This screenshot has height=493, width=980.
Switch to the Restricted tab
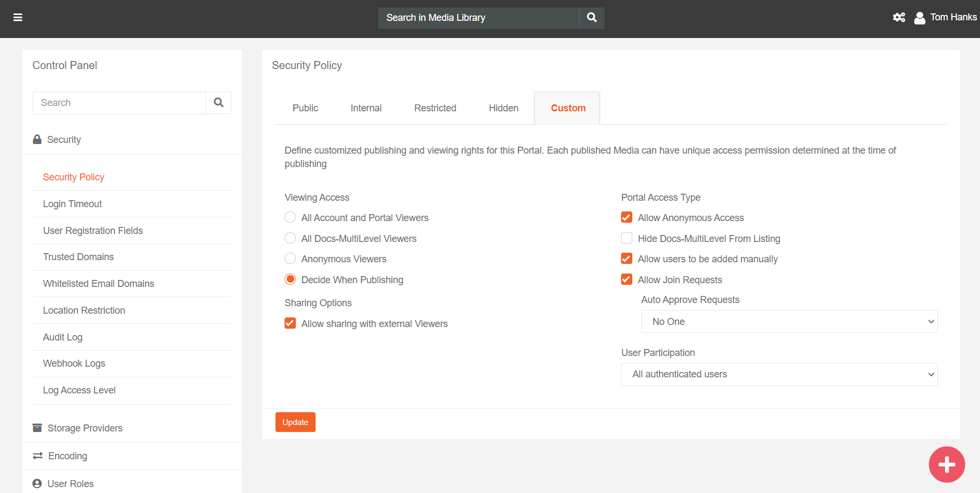[x=435, y=108]
